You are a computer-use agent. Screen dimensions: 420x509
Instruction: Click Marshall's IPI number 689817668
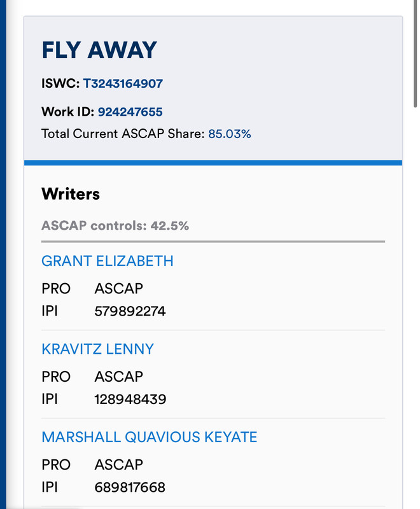click(x=130, y=487)
